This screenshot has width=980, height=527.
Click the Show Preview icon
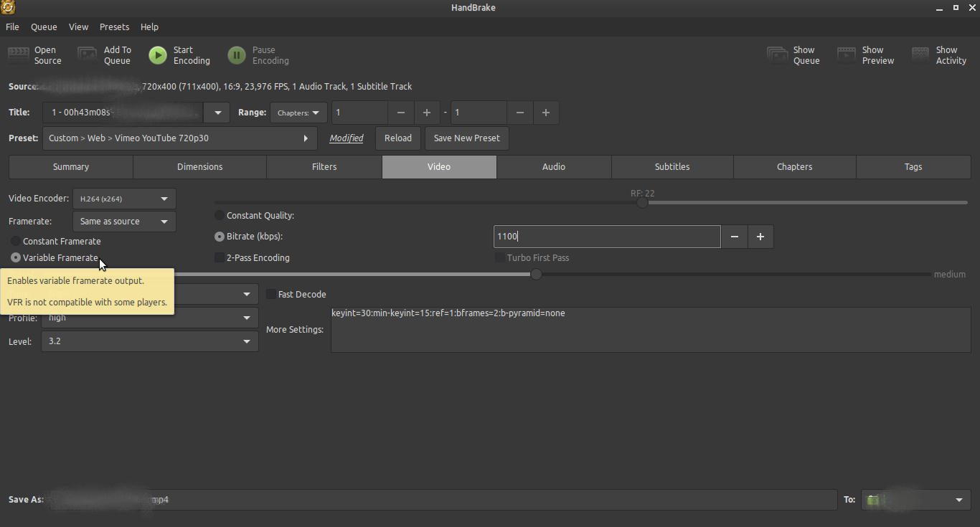pyautogui.click(x=847, y=55)
